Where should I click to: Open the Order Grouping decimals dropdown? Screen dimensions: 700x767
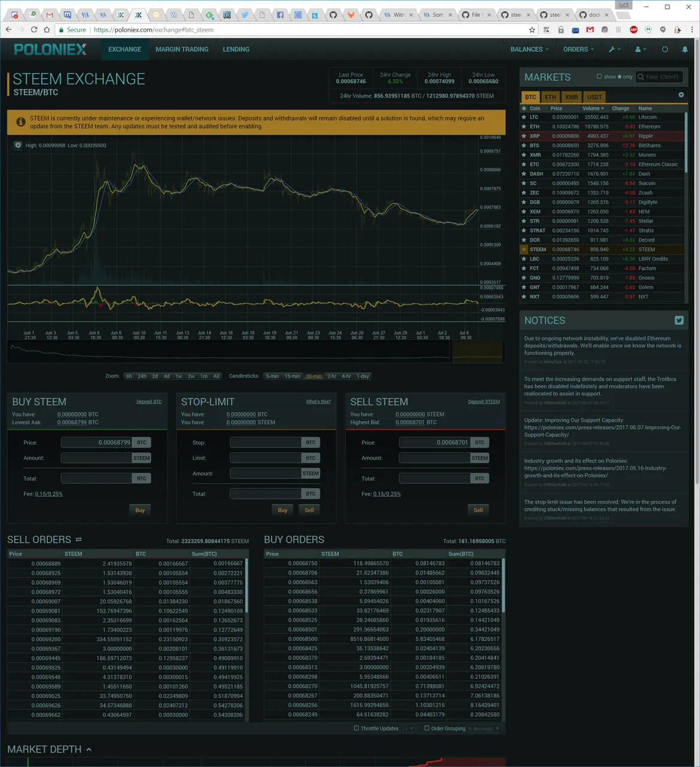tap(484, 729)
